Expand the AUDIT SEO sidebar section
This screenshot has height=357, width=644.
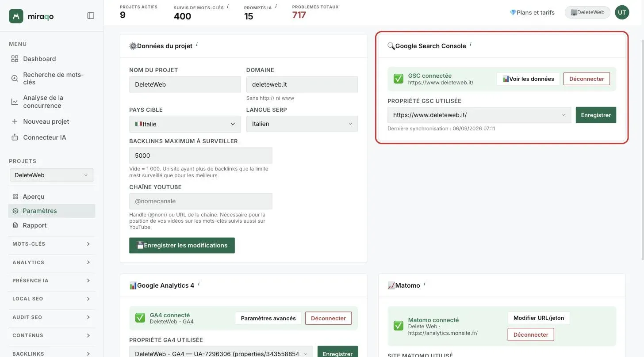coord(51,317)
